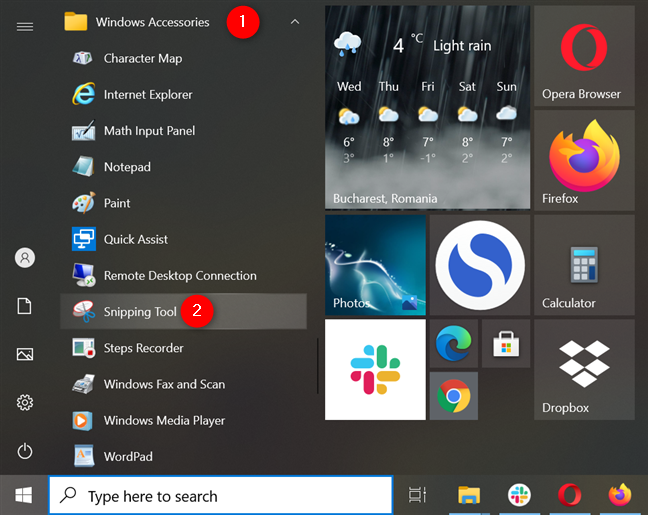Launch the Google Chrome small tile
Viewport: 648px width, 515px height.
pyautogui.click(x=454, y=396)
